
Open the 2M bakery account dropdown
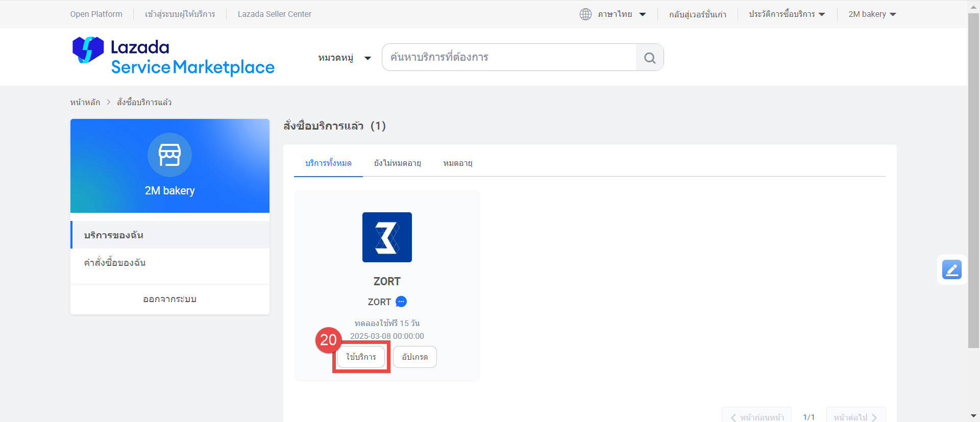pos(872,14)
